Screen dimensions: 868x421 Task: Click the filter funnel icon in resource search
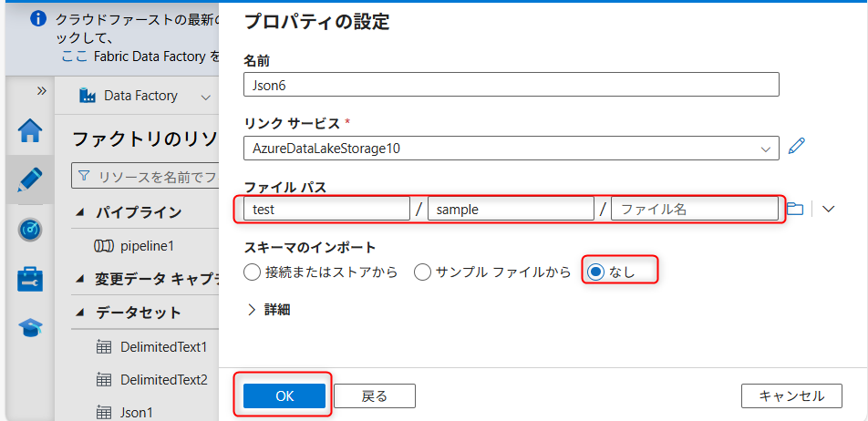[84, 177]
